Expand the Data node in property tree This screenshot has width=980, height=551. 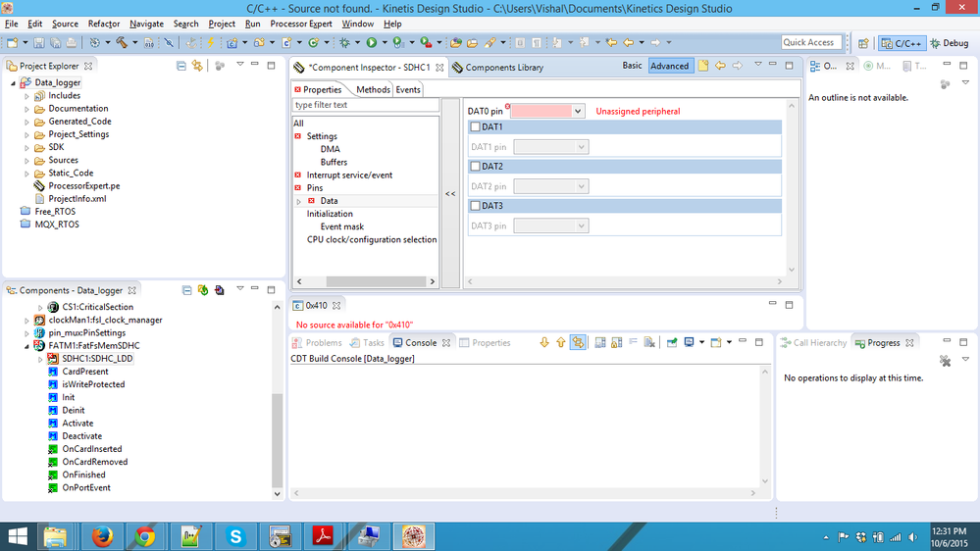[x=299, y=201]
